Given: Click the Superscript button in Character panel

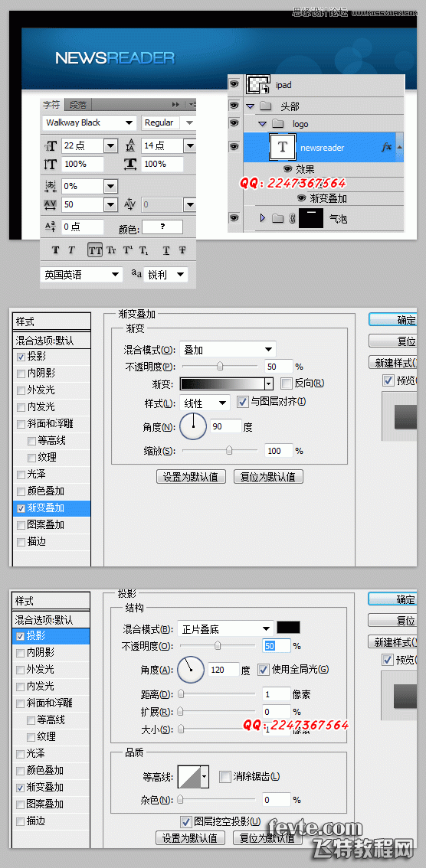Looking at the screenshot, I should (127, 250).
